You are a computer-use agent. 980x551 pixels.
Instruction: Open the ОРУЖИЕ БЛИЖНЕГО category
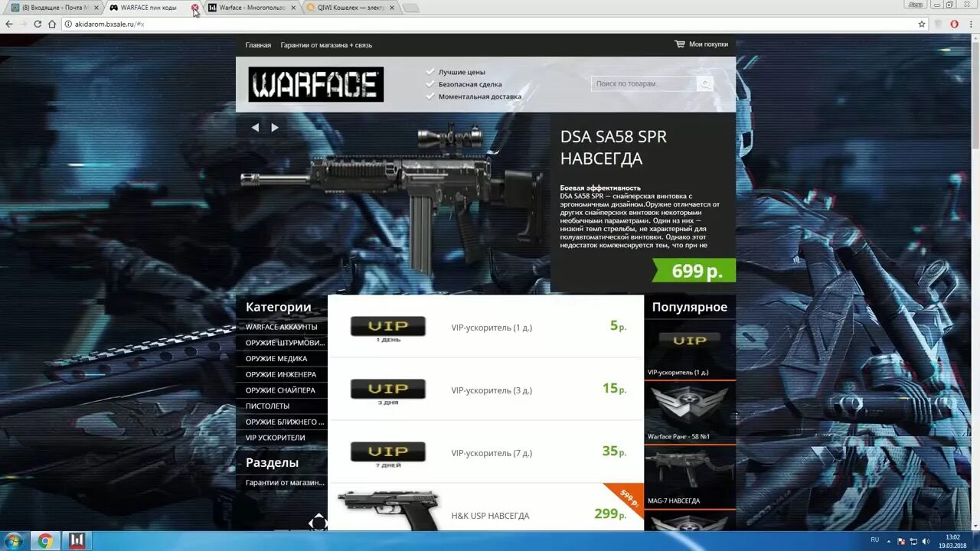[x=285, y=422]
